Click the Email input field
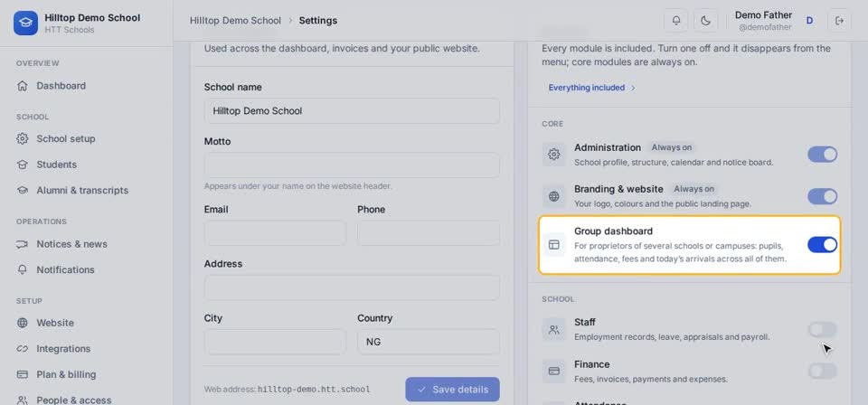Viewport: 868px width, 405px height. pyautogui.click(x=275, y=233)
